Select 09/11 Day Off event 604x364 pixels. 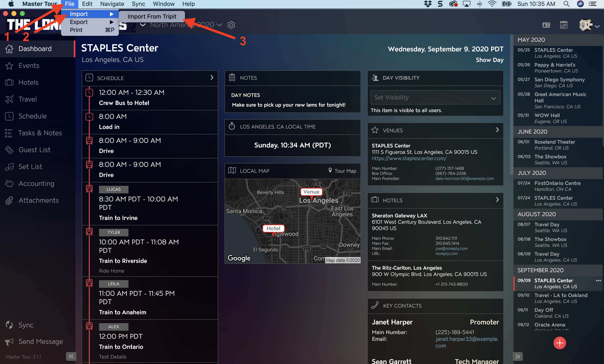click(x=558, y=313)
